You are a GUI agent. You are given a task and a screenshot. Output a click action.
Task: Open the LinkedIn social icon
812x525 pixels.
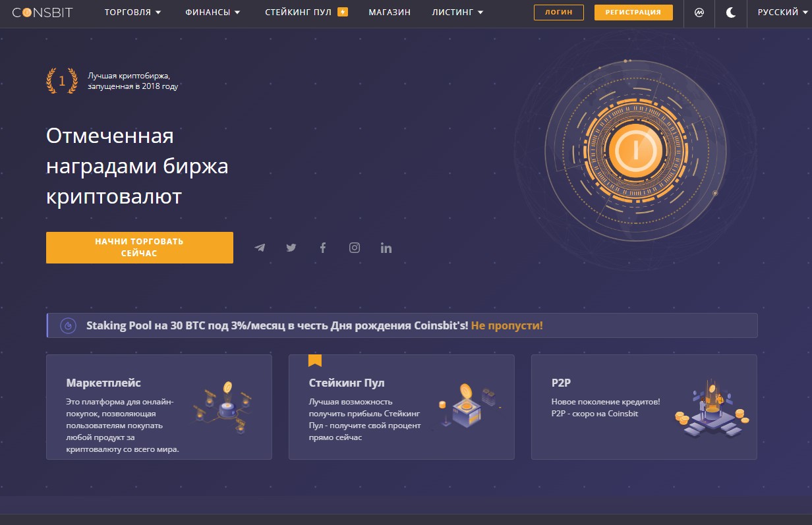point(386,248)
